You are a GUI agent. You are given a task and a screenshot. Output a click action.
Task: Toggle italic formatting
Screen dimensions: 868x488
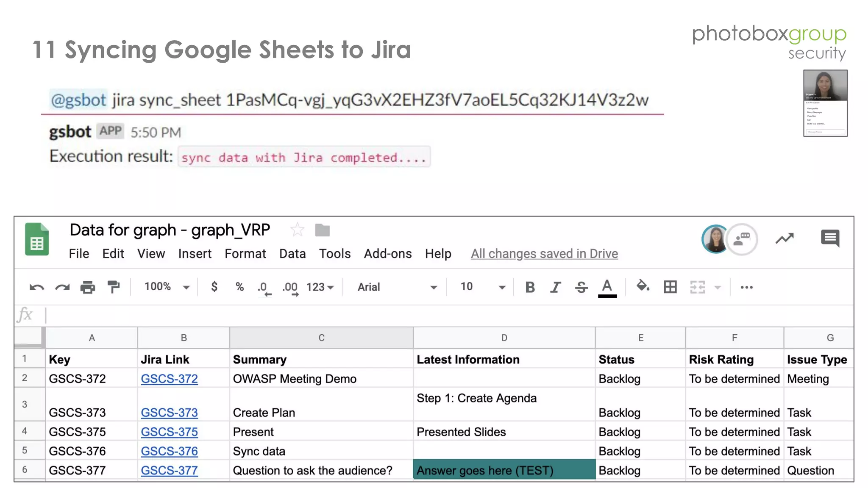555,287
